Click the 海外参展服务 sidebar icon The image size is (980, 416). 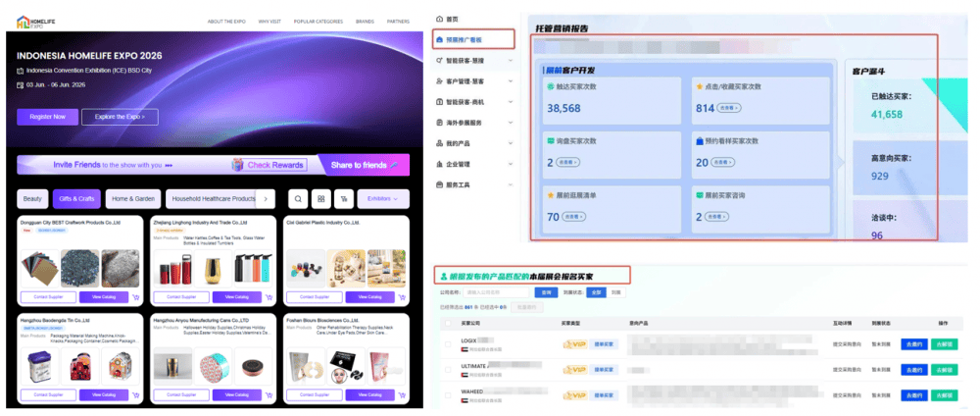click(439, 123)
